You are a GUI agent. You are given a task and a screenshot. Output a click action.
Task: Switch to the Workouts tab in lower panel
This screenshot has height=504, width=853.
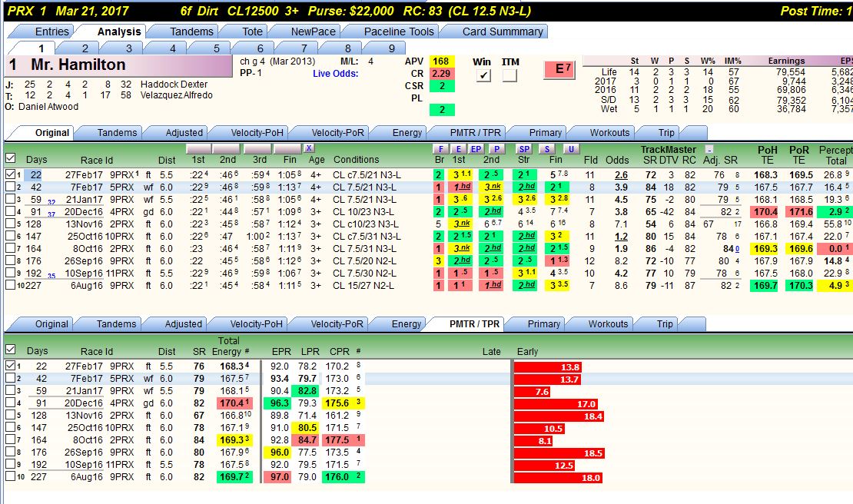pyautogui.click(x=608, y=324)
